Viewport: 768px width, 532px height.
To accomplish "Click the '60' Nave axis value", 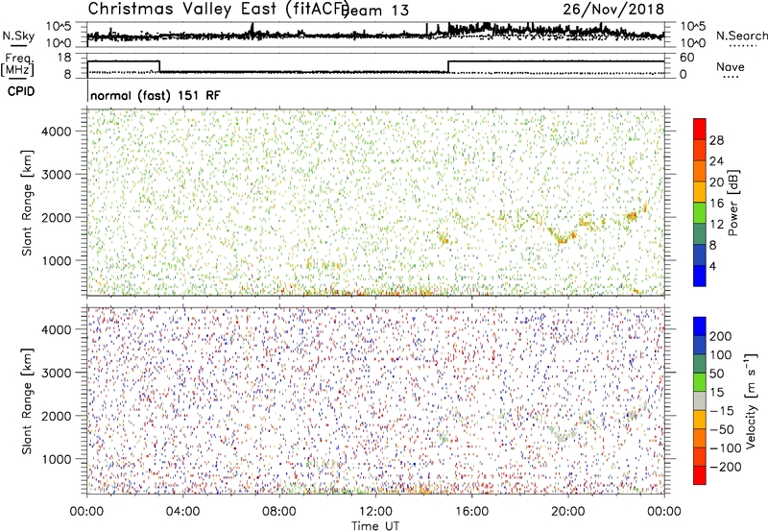I will pyautogui.click(x=687, y=58).
